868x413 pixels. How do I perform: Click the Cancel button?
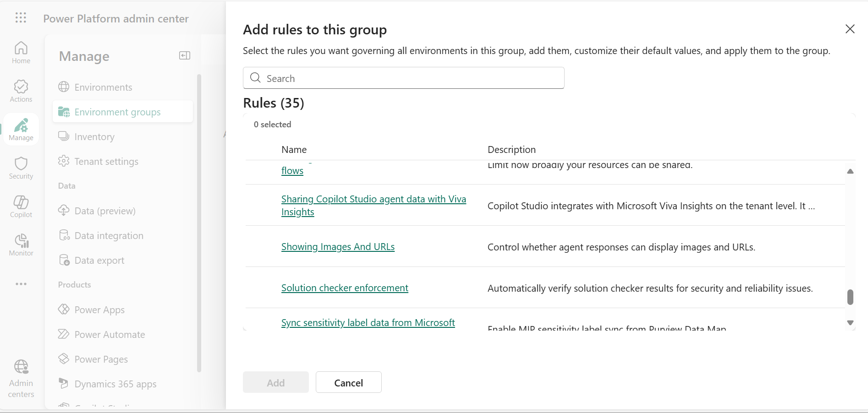[x=348, y=382]
